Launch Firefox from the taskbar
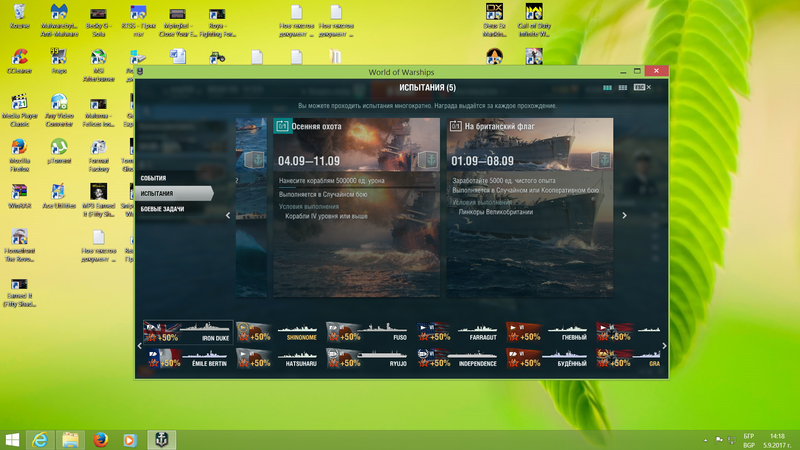Viewport: 800px width, 450px height. click(x=101, y=440)
